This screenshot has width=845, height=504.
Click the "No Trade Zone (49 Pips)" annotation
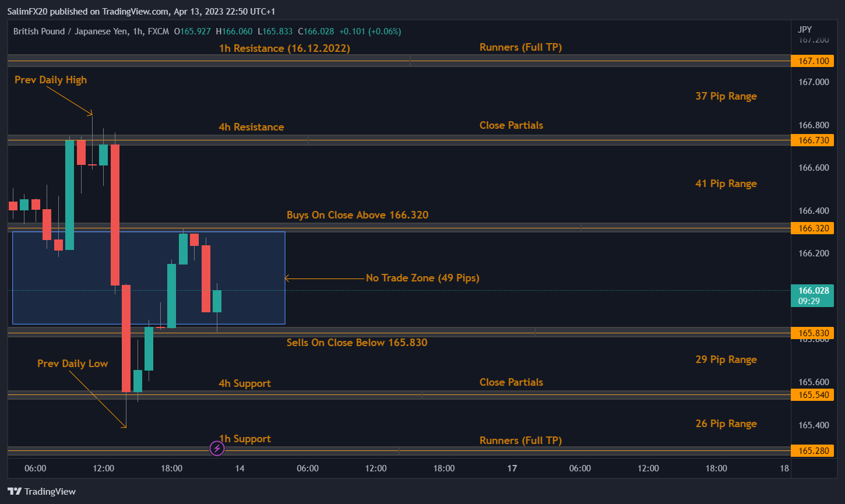(x=422, y=278)
